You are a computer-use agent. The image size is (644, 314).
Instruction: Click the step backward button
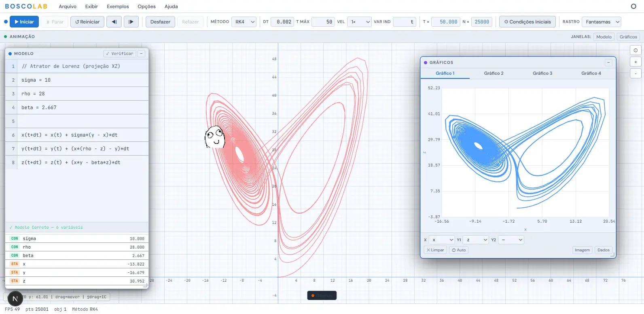(114, 22)
